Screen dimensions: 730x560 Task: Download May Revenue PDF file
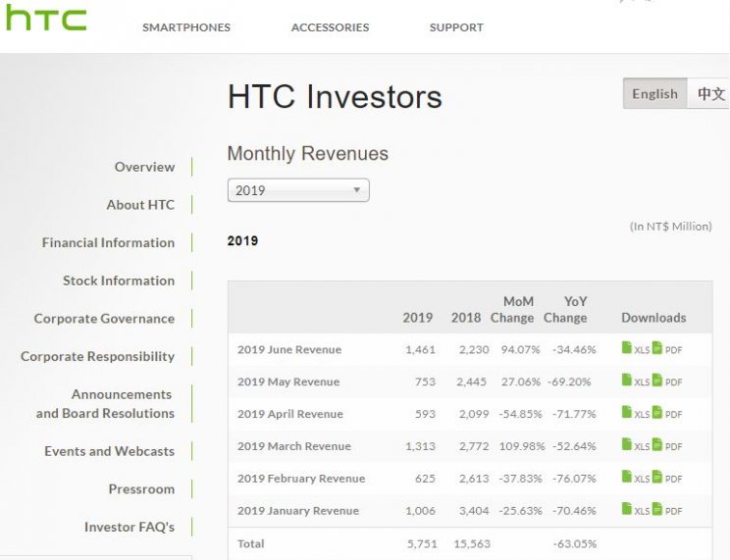pos(666,381)
